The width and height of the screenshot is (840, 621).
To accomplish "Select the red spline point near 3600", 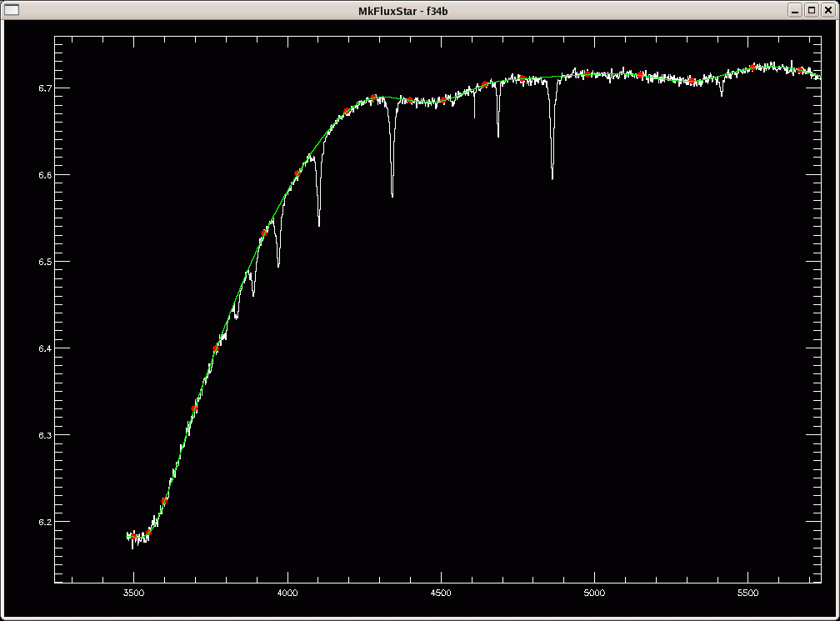I will 164,501.
